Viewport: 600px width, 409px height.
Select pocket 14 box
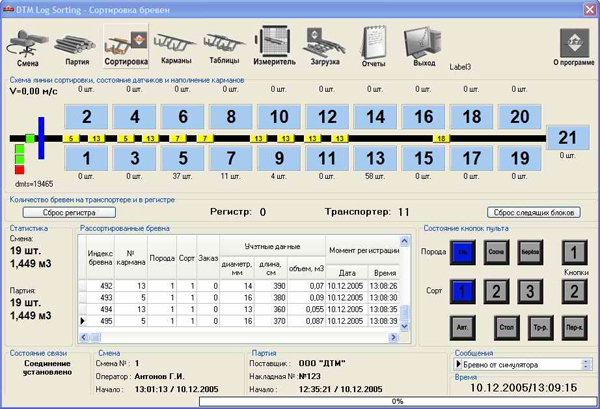click(x=375, y=117)
